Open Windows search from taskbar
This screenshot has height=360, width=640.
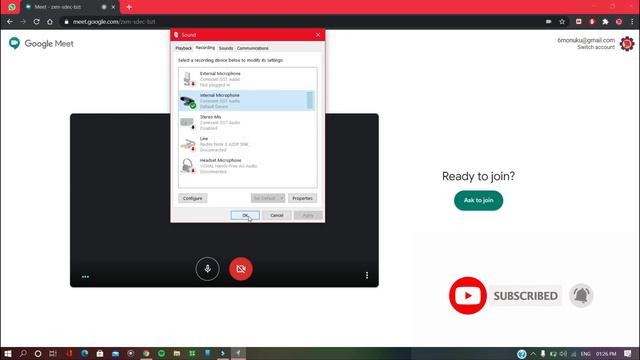coord(23,353)
